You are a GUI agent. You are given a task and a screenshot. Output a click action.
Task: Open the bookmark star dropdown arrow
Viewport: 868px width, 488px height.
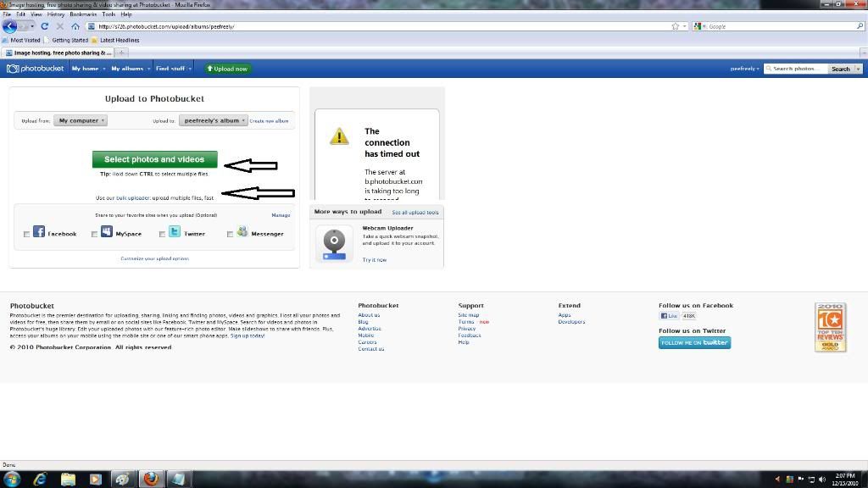click(x=685, y=26)
